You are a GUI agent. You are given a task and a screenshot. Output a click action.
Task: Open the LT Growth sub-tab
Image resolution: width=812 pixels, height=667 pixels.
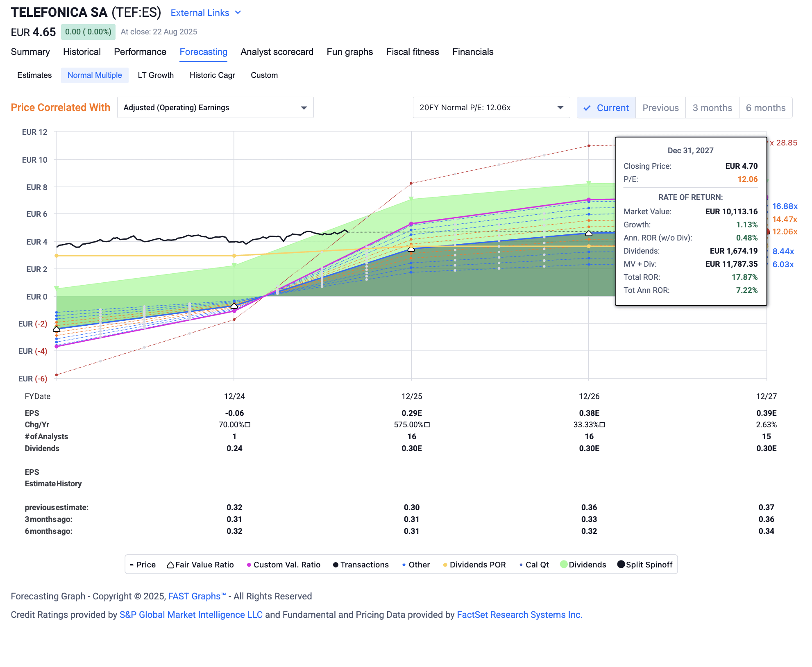point(155,75)
